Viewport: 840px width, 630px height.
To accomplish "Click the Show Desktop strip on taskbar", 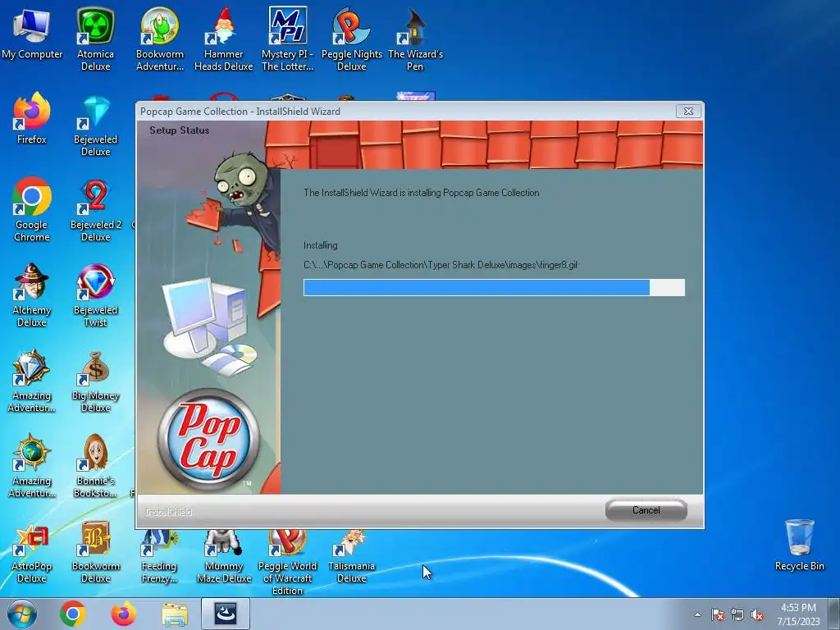I will (x=836, y=614).
